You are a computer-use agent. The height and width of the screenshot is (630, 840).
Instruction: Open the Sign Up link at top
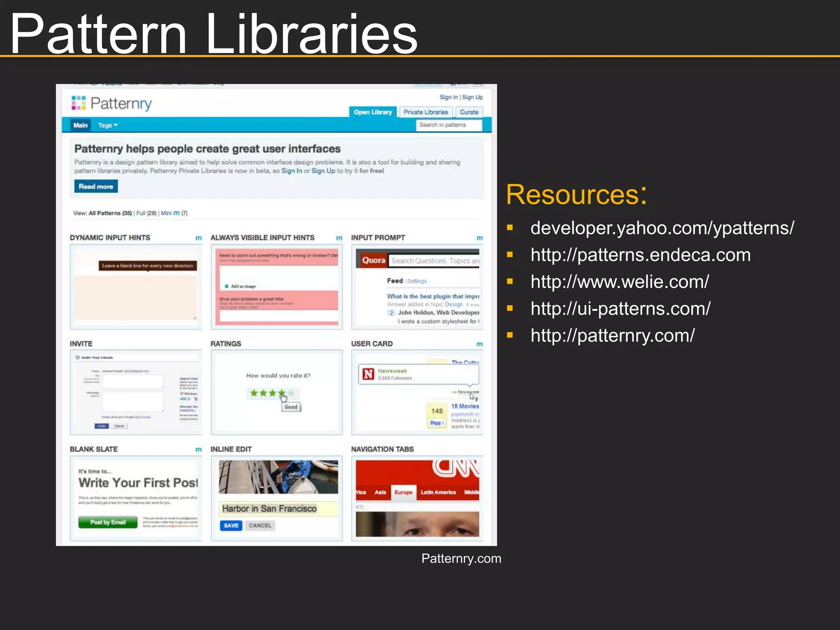[x=472, y=97]
